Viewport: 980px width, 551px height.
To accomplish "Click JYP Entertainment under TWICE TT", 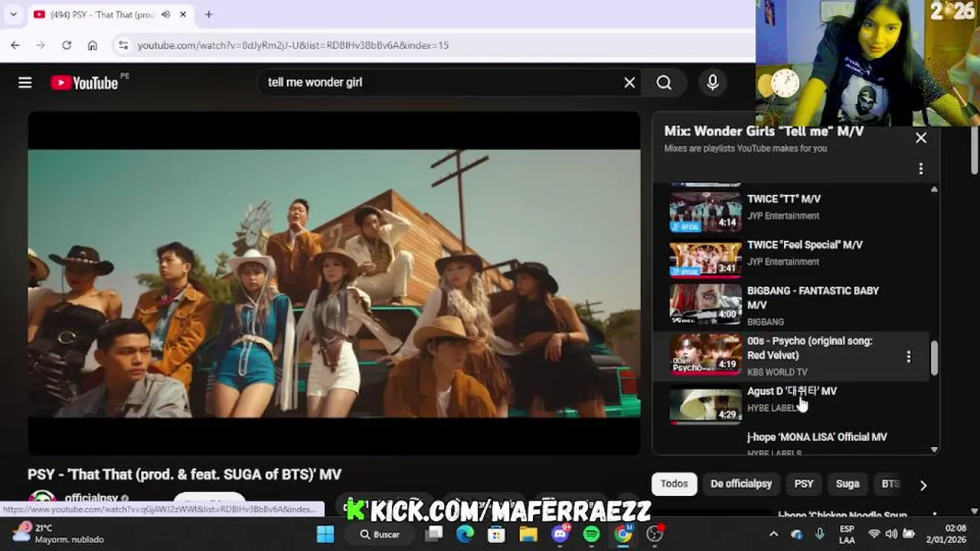I will (783, 216).
